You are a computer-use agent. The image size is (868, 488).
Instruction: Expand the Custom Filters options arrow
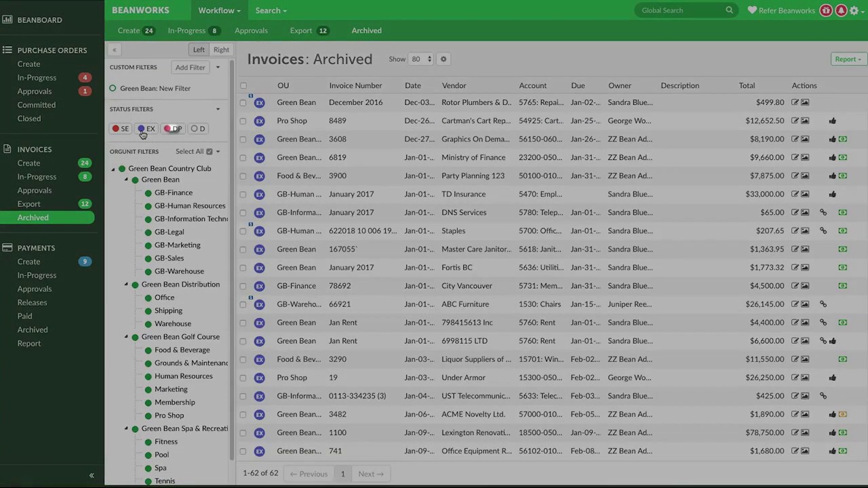(x=218, y=67)
